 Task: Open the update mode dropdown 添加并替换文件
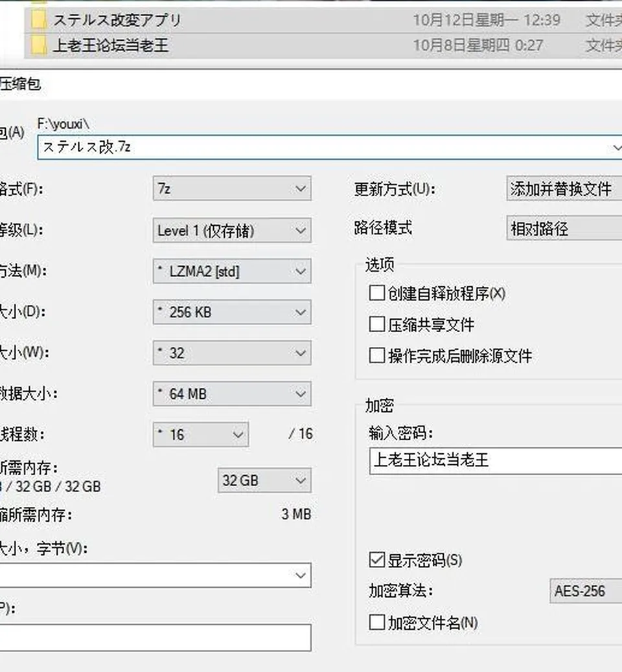tap(564, 188)
